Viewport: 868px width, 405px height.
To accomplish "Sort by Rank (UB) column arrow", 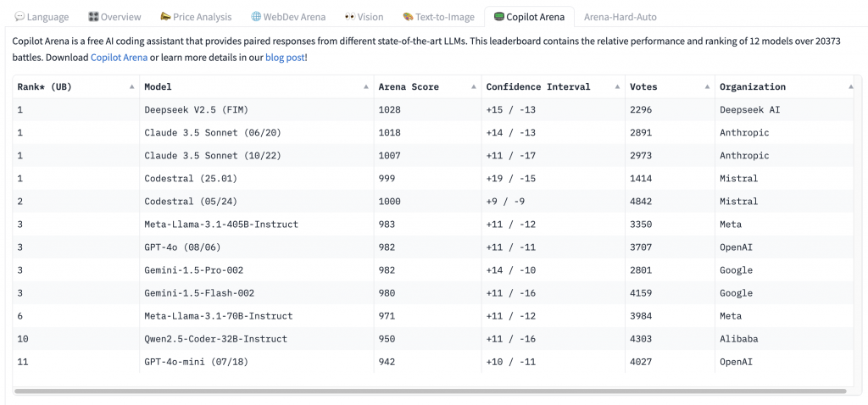I will click(x=131, y=87).
